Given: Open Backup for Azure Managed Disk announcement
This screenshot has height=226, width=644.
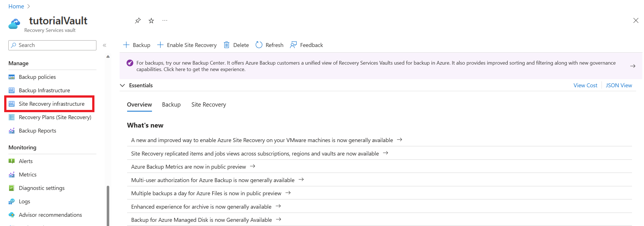Looking at the screenshot, I should [206, 220].
